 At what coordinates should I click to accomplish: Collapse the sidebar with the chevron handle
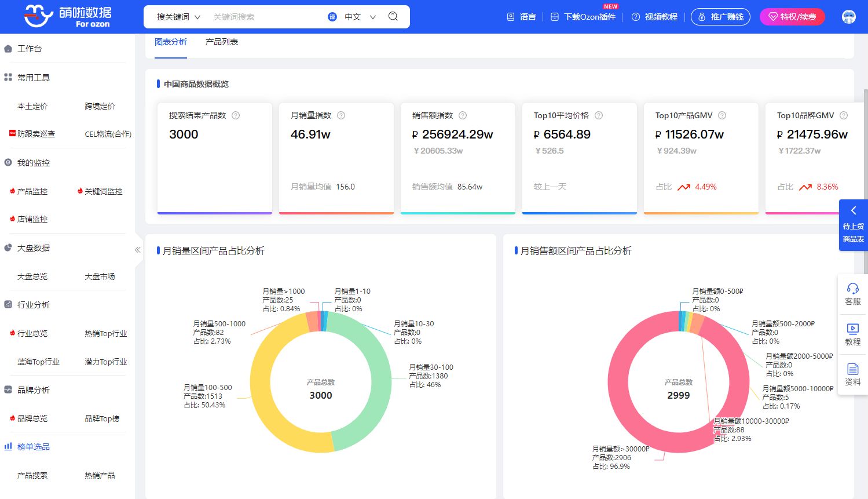point(138,250)
